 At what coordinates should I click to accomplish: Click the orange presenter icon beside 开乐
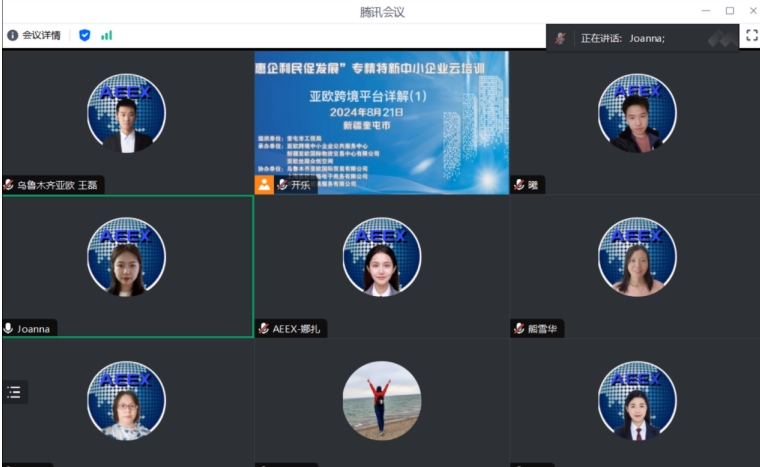[x=264, y=185]
